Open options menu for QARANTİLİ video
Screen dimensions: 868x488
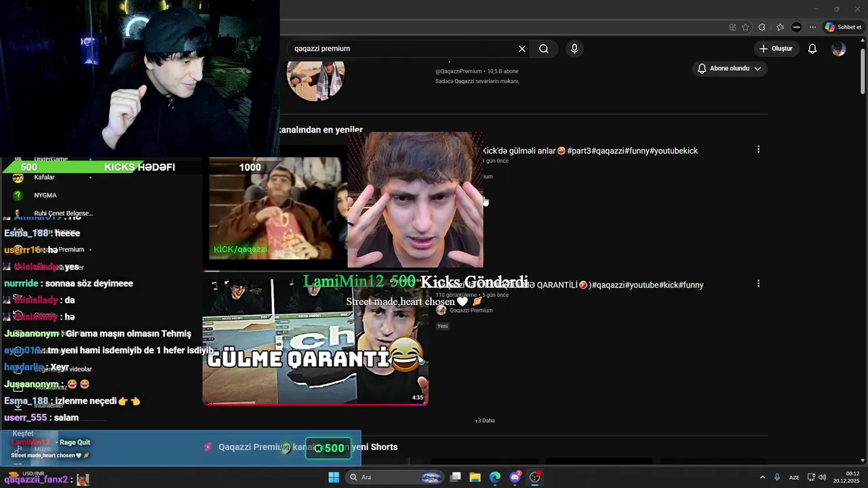pos(758,283)
